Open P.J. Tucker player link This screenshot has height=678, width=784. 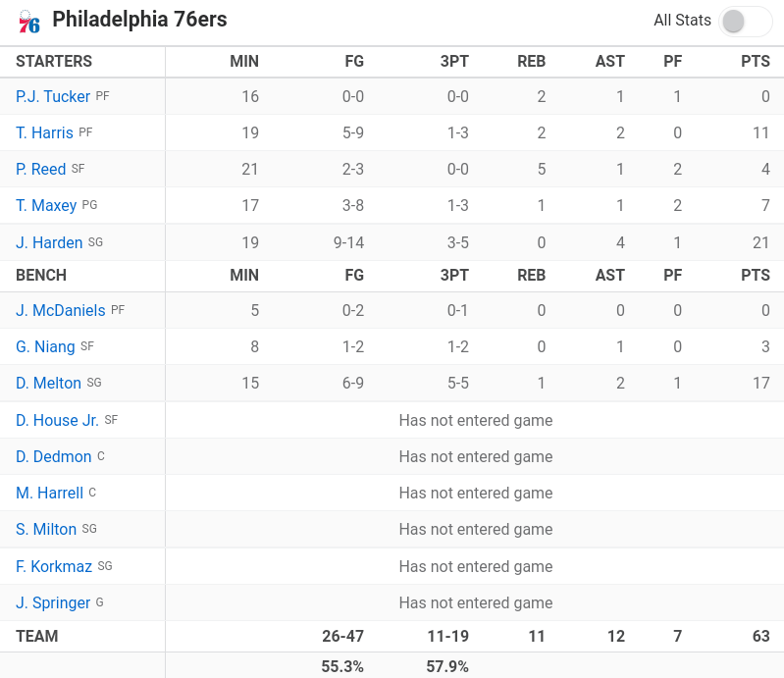(x=53, y=96)
